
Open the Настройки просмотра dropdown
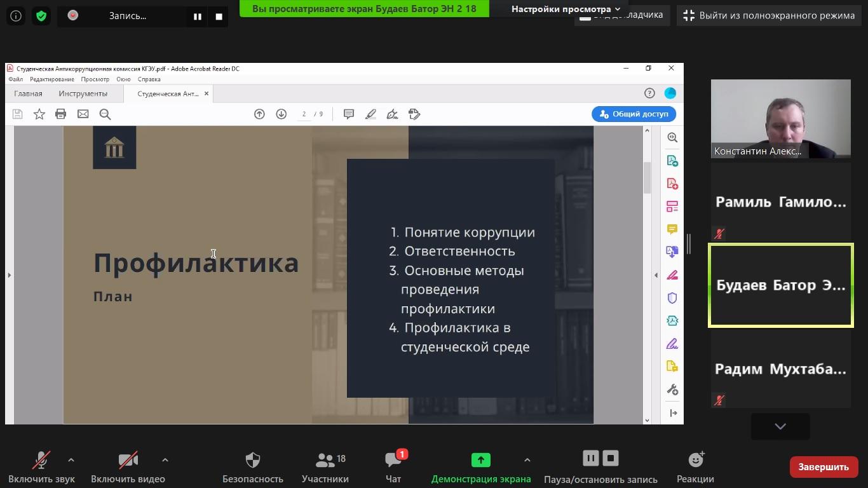(565, 9)
